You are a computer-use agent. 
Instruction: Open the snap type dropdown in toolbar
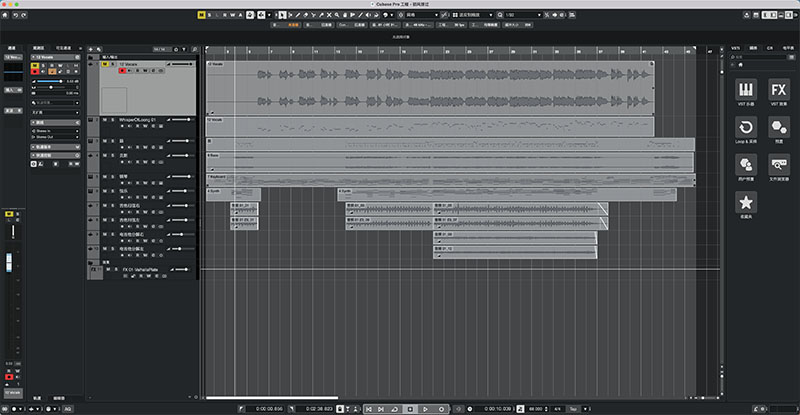click(419, 15)
